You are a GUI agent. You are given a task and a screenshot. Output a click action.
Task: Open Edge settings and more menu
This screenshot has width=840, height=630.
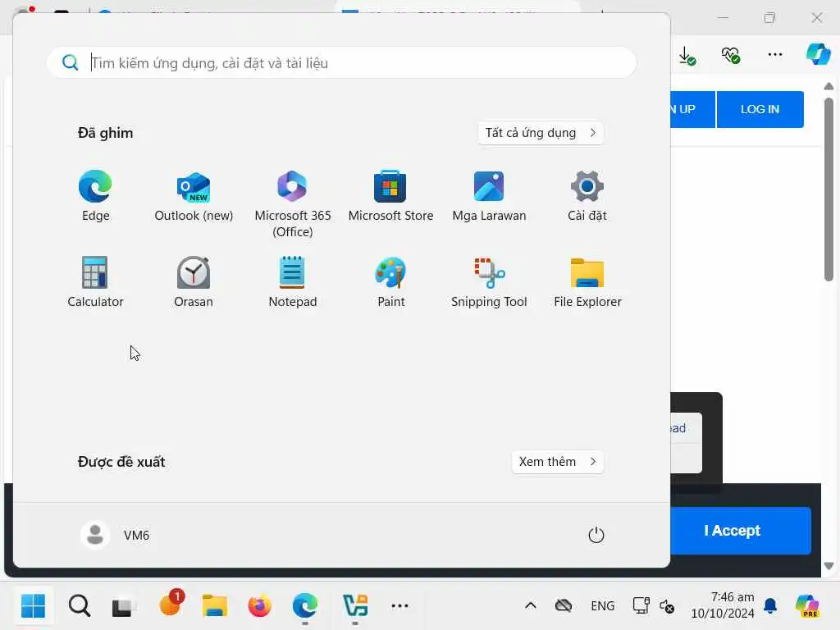774,54
